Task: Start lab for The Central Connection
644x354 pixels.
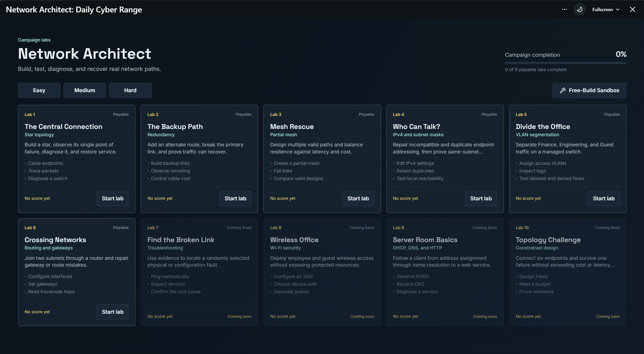Action: click(x=113, y=199)
